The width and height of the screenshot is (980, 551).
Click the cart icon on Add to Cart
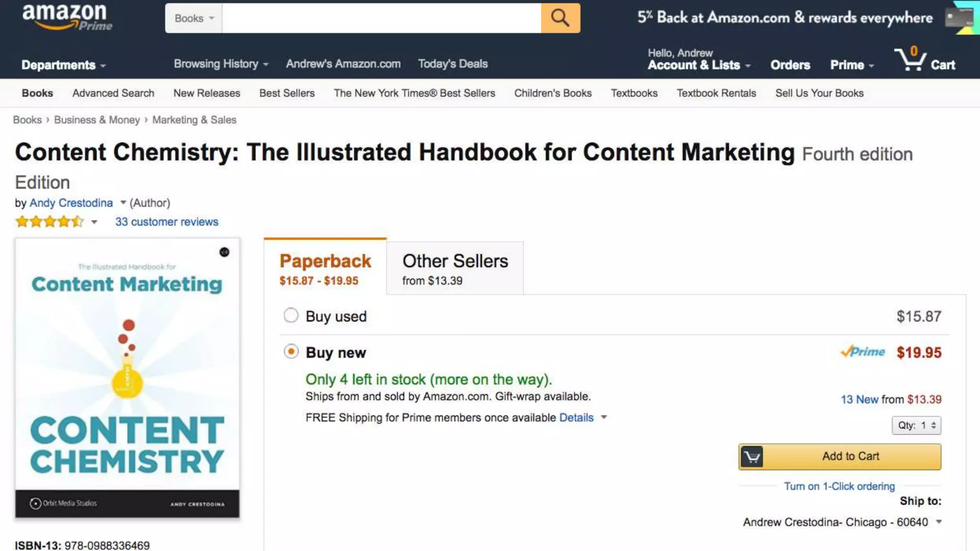point(752,457)
